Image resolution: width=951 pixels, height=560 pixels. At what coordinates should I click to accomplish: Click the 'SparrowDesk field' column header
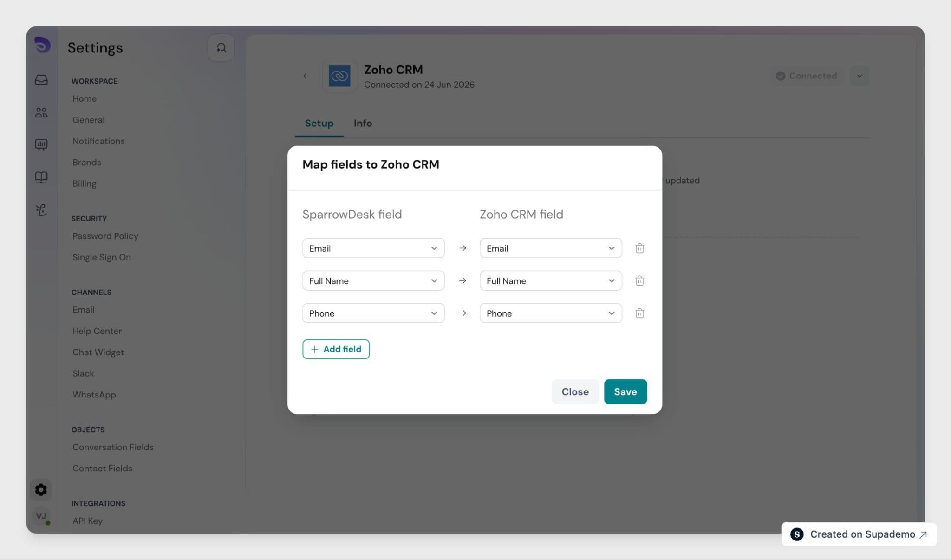[x=352, y=214]
